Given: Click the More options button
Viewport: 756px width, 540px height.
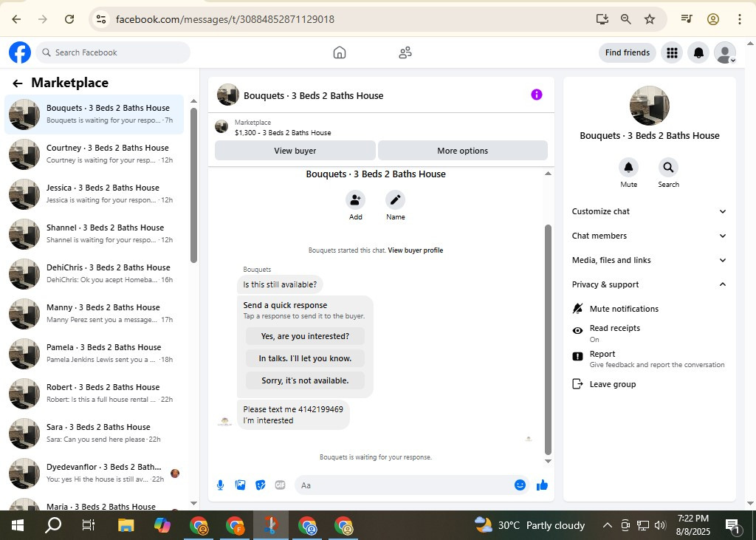Looking at the screenshot, I should pyautogui.click(x=462, y=151).
